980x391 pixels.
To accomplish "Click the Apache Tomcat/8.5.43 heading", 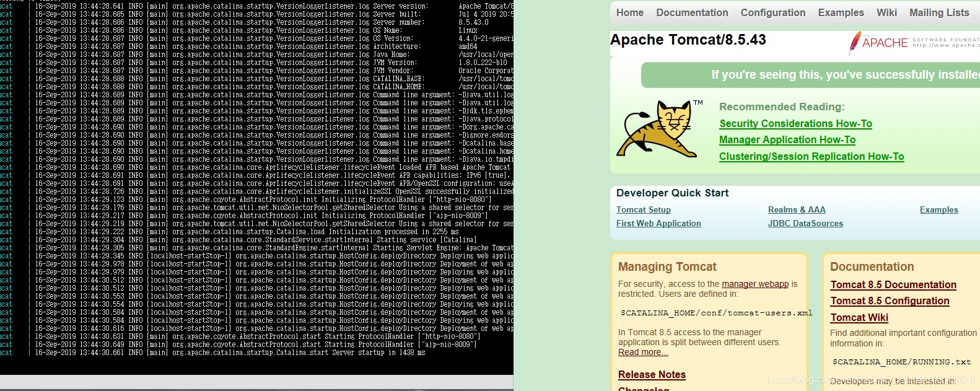I will (x=688, y=40).
